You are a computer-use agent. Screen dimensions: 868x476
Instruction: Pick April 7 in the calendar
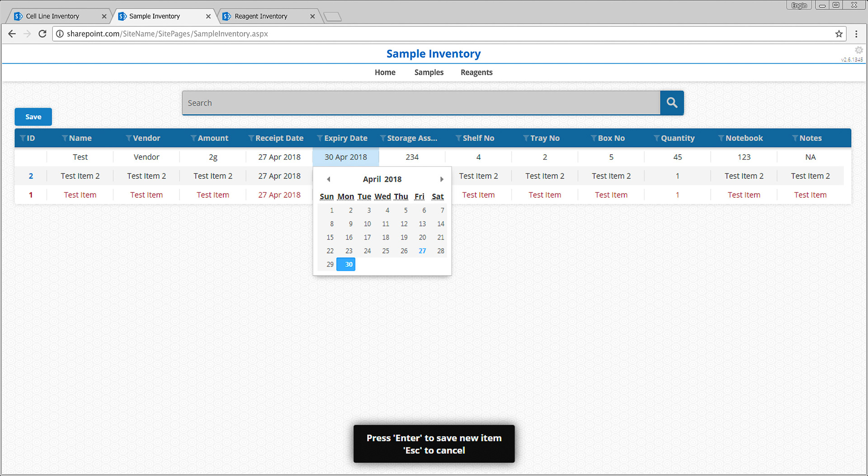point(442,210)
